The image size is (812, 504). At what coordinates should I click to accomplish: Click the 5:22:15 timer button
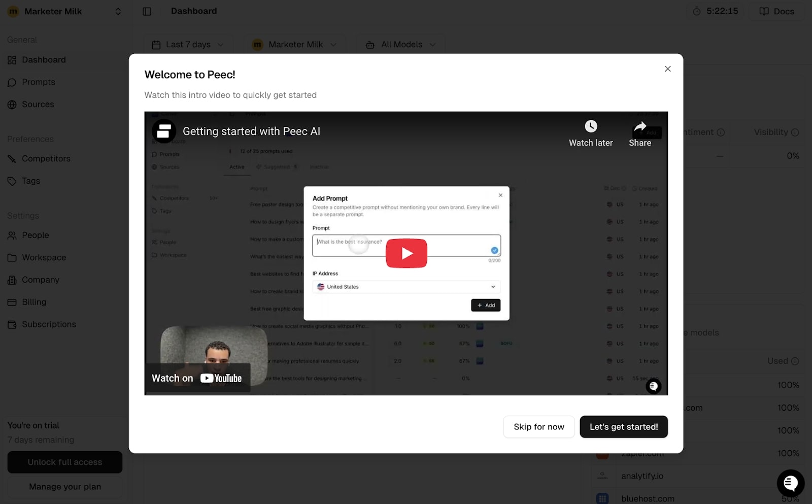point(715,11)
